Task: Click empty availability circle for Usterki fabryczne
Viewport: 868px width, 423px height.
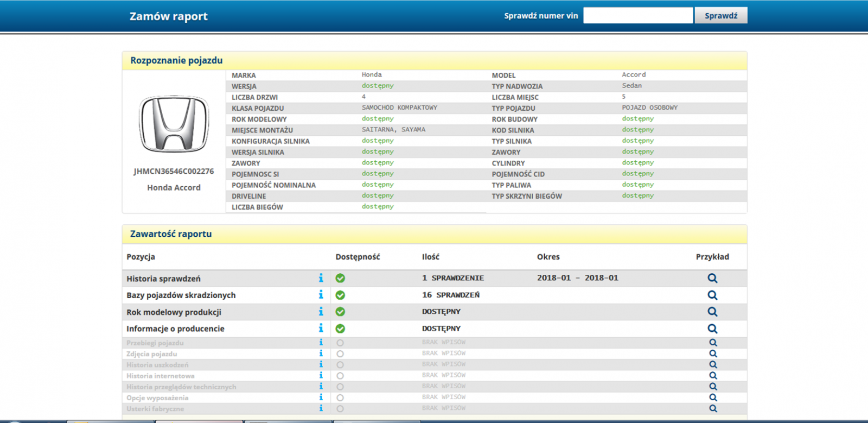Action: pos(340,408)
